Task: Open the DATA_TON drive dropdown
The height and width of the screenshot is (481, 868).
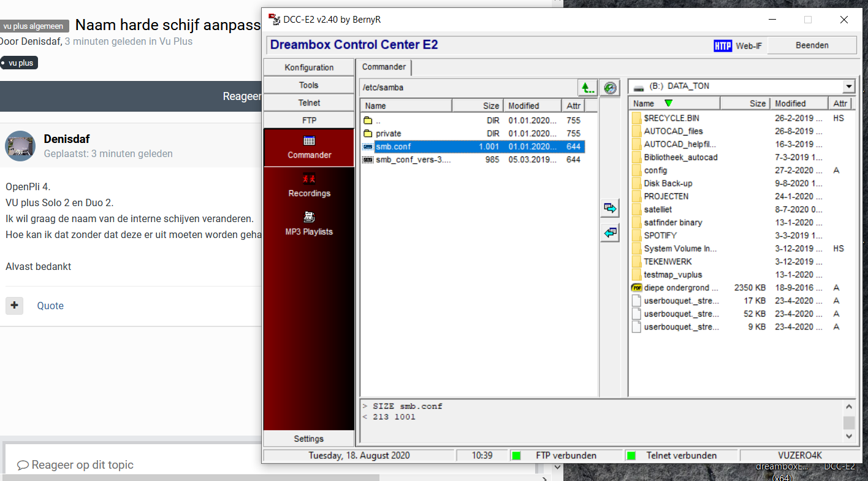Action: (x=850, y=86)
